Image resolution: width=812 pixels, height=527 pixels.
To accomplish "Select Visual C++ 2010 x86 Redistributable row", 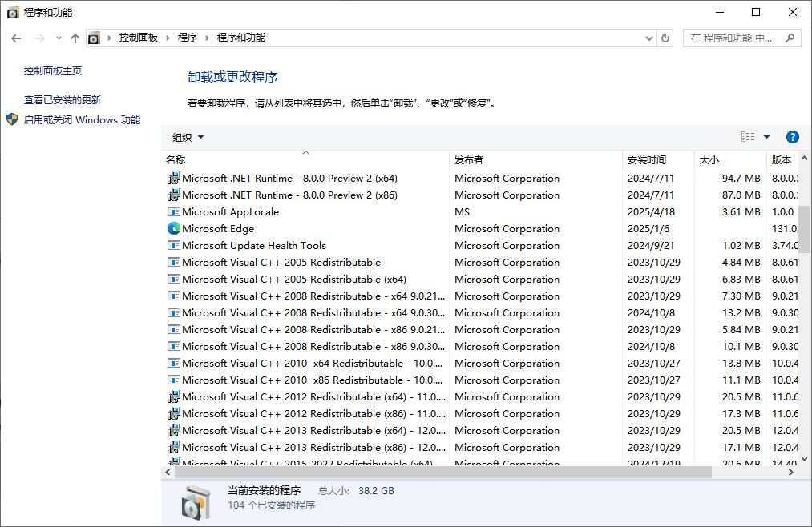I will click(x=481, y=380).
